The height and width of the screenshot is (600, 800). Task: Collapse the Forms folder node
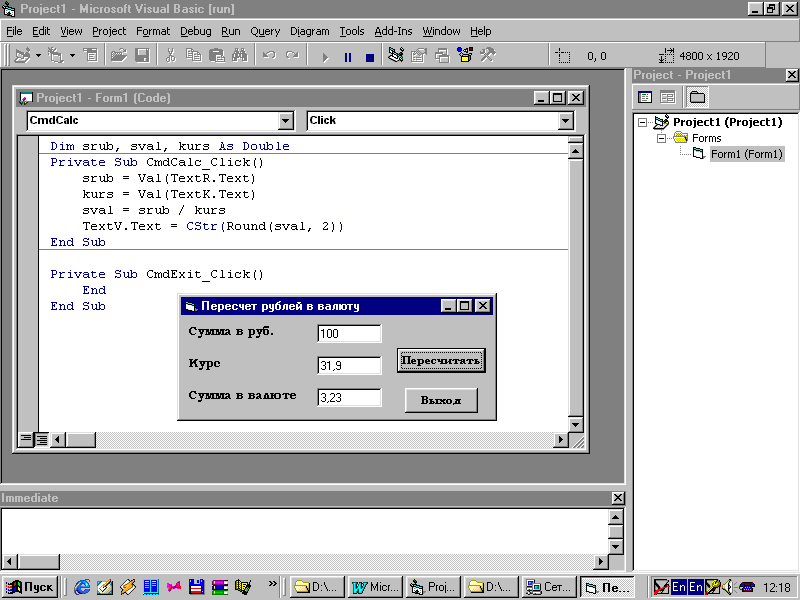tap(661, 138)
